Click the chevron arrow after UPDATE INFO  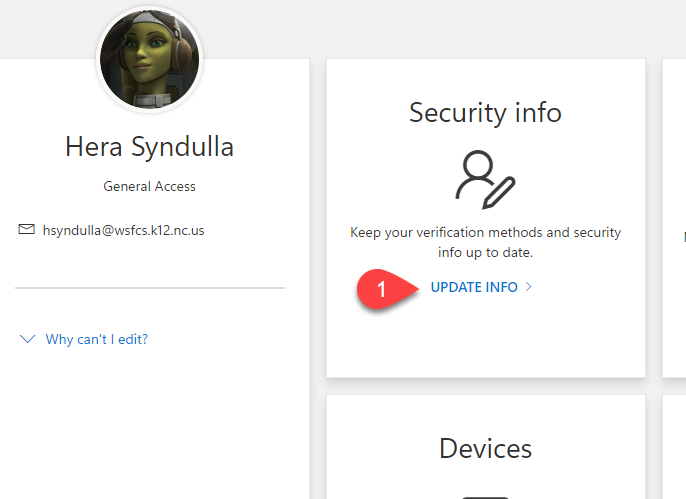click(529, 288)
